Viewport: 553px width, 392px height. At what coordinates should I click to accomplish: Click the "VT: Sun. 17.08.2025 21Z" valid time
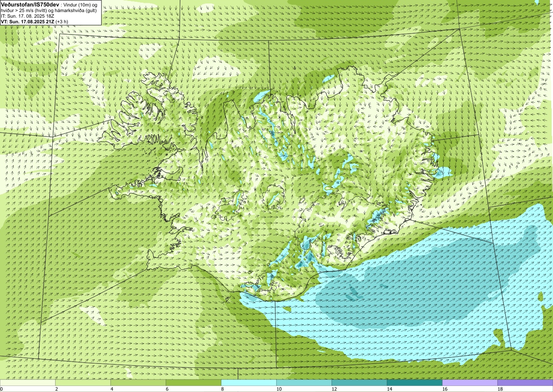pyautogui.click(x=27, y=21)
